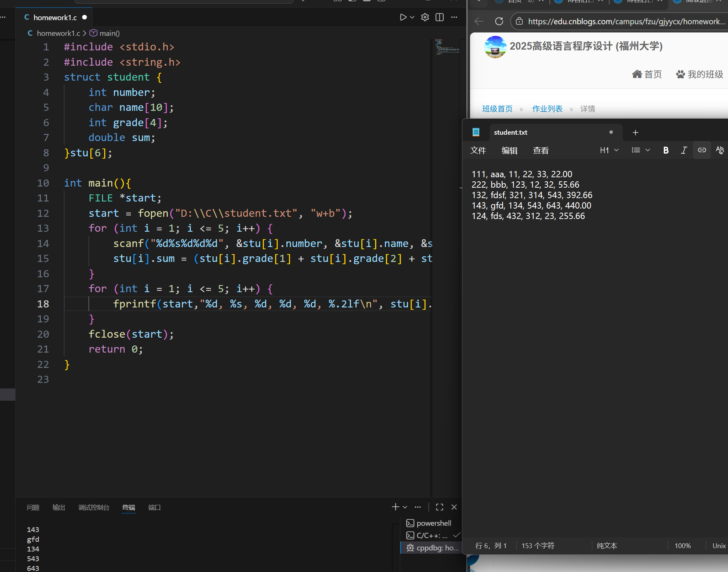Click the Run Code play icon
This screenshot has height=572, width=728.
[403, 17]
